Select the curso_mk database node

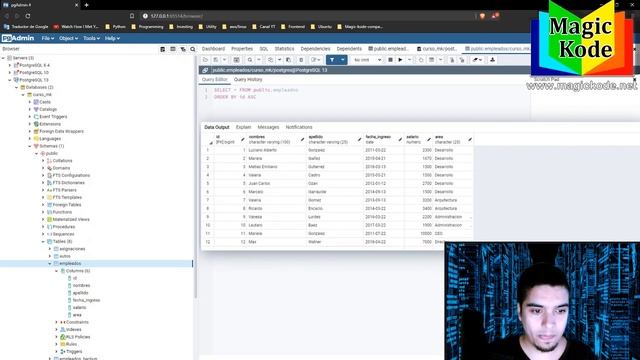pyautogui.click(x=42, y=95)
